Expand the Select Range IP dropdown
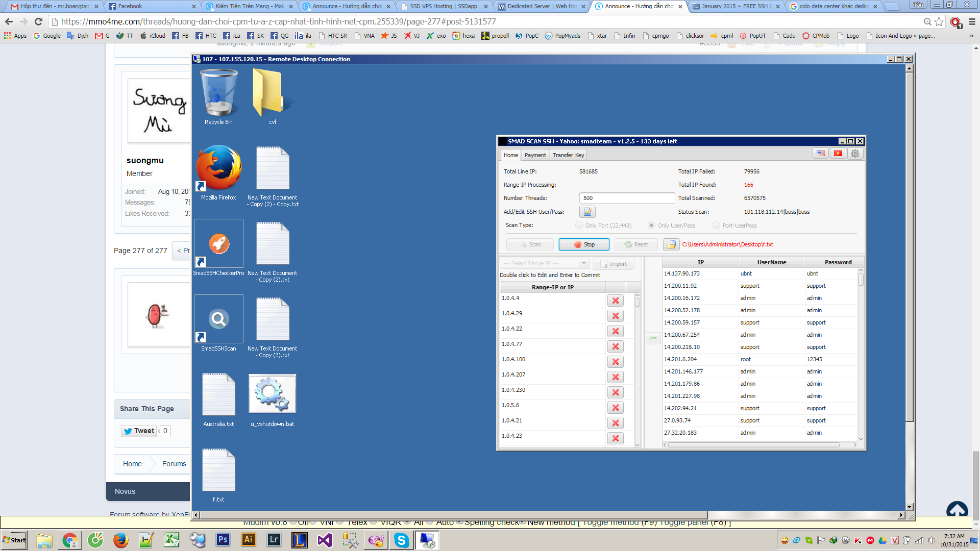Screen dimensions: 980x551 pyautogui.click(x=583, y=264)
